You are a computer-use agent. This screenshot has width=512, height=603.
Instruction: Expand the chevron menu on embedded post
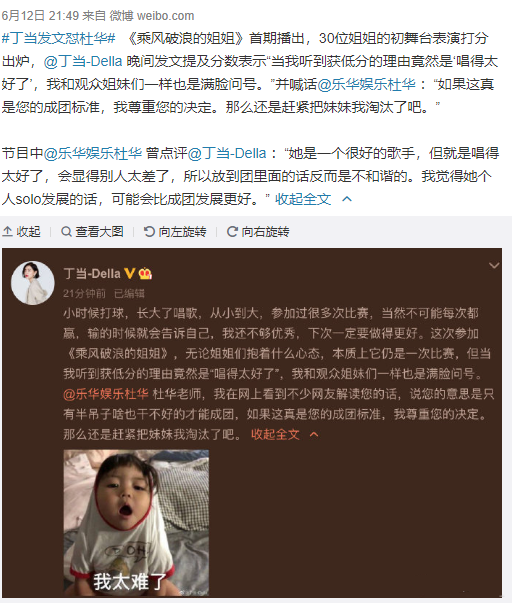[494, 265]
